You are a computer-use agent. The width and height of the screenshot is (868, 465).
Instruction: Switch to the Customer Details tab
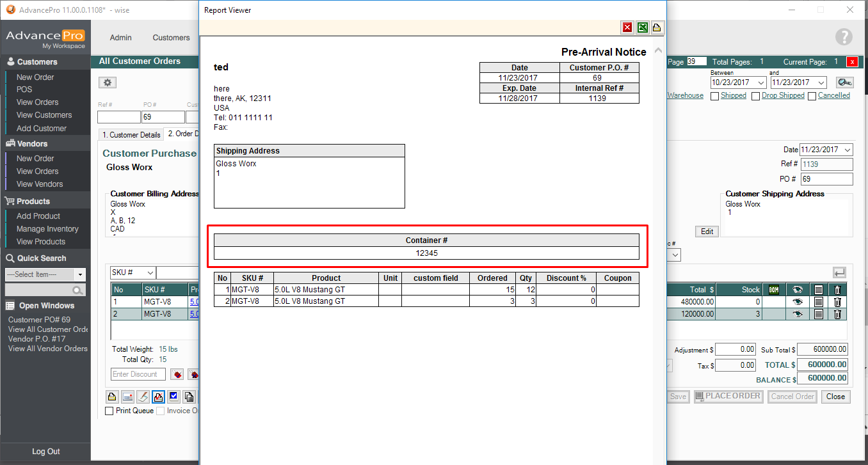(131, 135)
